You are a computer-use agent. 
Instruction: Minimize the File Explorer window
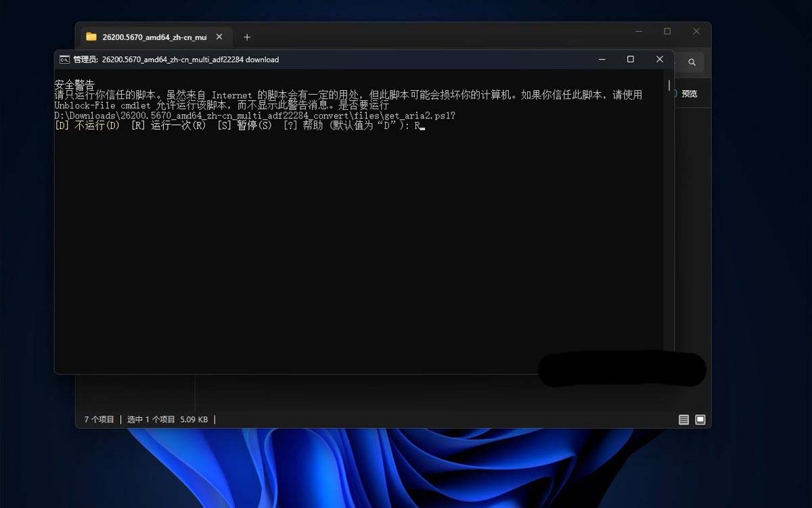(x=638, y=31)
